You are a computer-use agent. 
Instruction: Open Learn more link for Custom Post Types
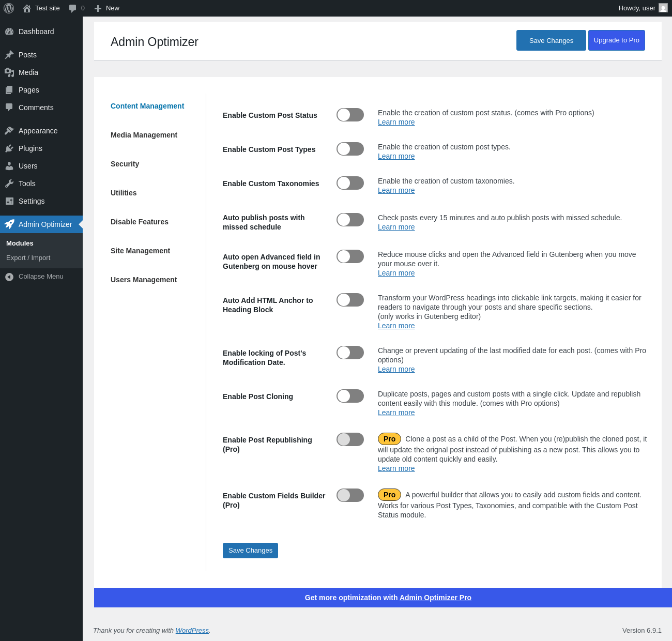coord(396,156)
